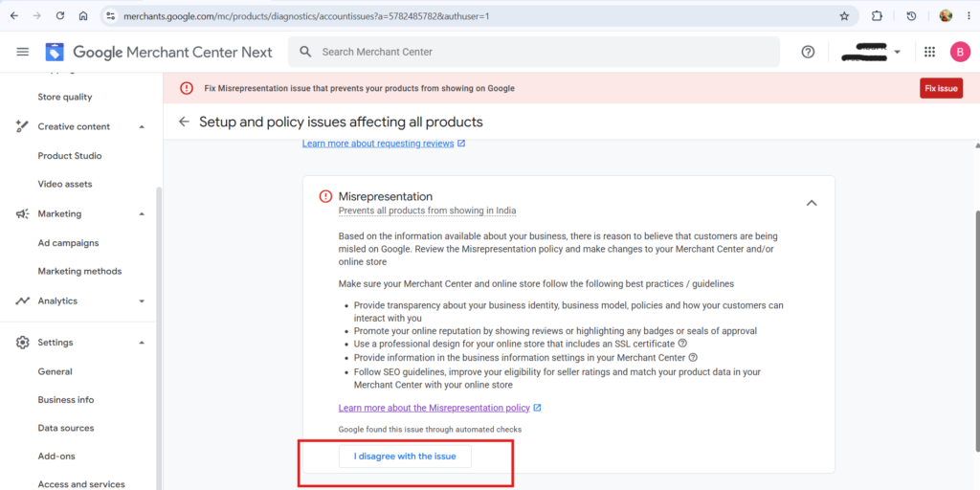This screenshot has width=980, height=490.
Task: Click the main page vertical scrollbar
Action: point(977,331)
